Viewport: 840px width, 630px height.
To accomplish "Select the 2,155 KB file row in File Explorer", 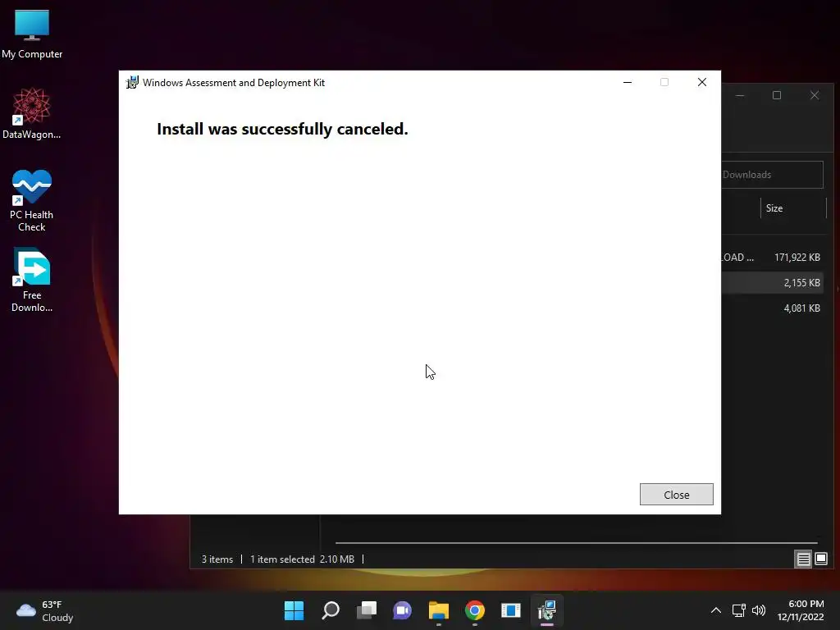I will (x=772, y=282).
